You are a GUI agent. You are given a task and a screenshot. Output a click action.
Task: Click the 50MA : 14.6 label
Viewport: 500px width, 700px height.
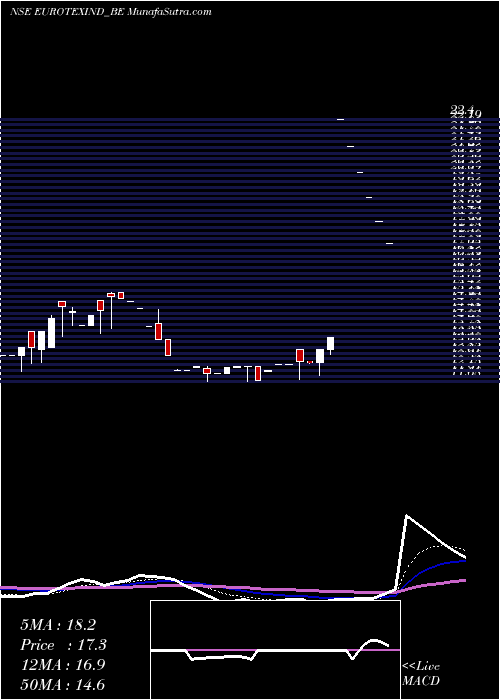pyautogui.click(x=62, y=684)
